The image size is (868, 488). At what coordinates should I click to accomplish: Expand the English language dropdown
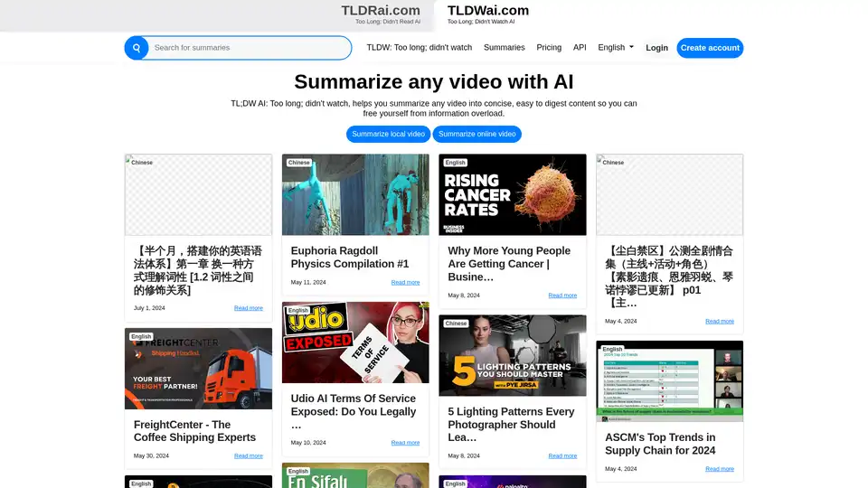click(x=616, y=48)
